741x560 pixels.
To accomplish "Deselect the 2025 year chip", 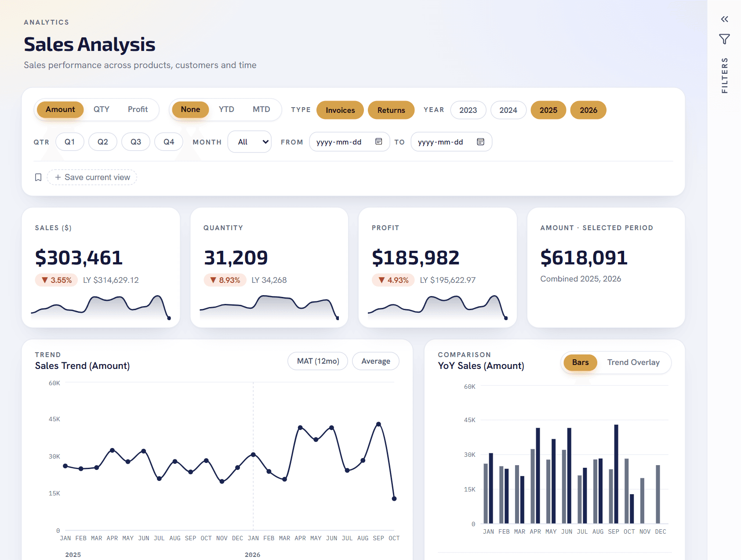I will 548,110.
